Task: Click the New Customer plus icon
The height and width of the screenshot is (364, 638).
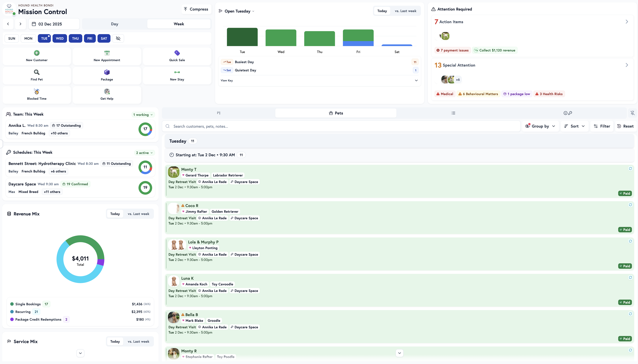Action: tap(37, 53)
